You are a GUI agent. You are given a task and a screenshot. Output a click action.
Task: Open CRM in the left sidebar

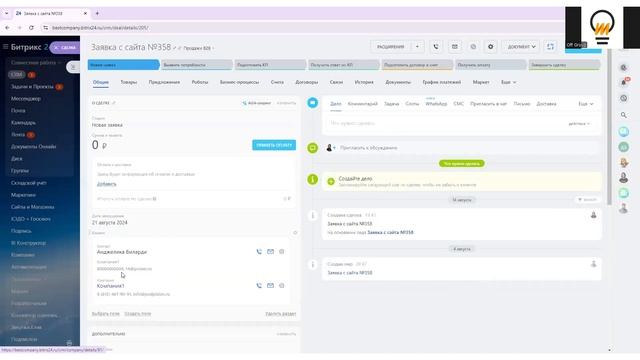click(17, 75)
